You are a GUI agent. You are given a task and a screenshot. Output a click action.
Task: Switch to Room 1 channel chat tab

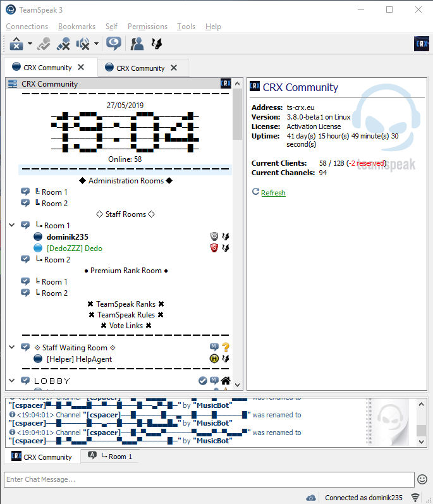(110, 456)
